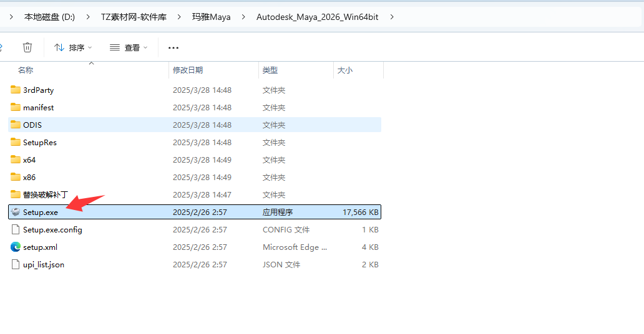The height and width of the screenshot is (334, 644).
Task: Click modified date of 3rdParty folder
Action: click(202, 90)
